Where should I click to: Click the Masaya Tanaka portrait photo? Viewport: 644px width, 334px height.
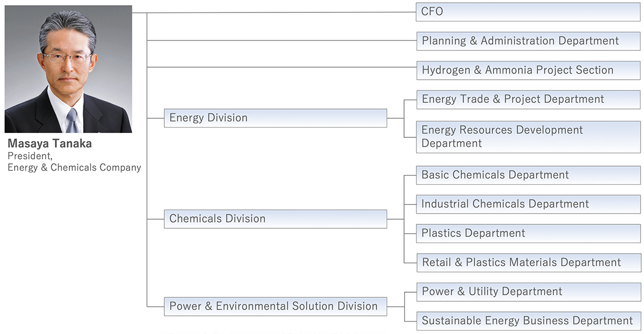(x=68, y=69)
